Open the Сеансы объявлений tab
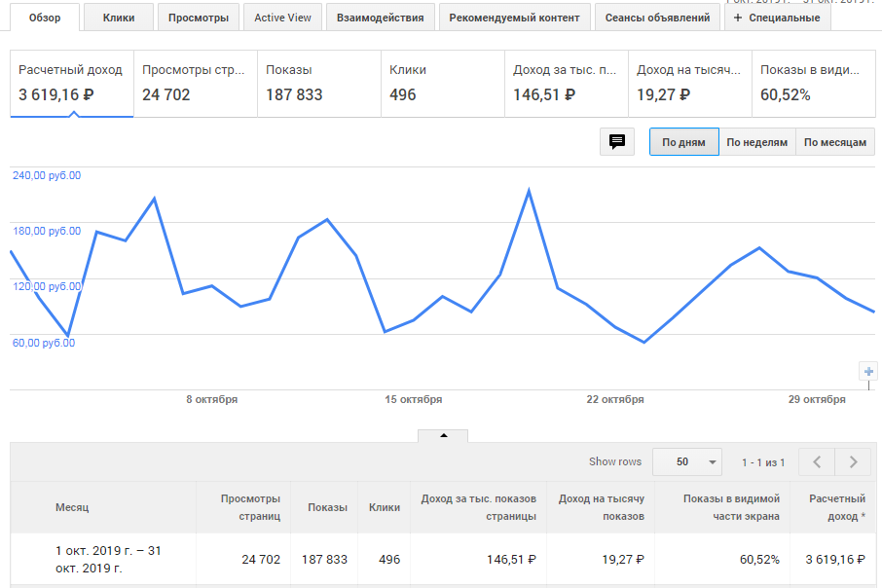 click(x=657, y=18)
